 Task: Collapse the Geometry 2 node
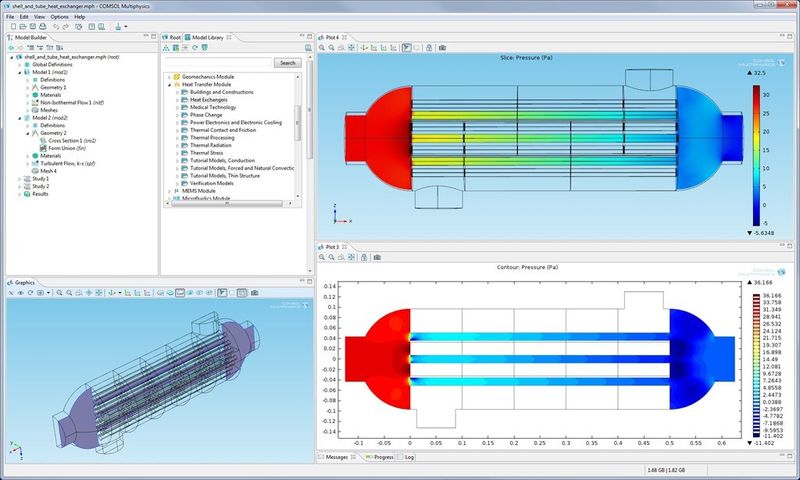pyautogui.click(x=28, y=133)
